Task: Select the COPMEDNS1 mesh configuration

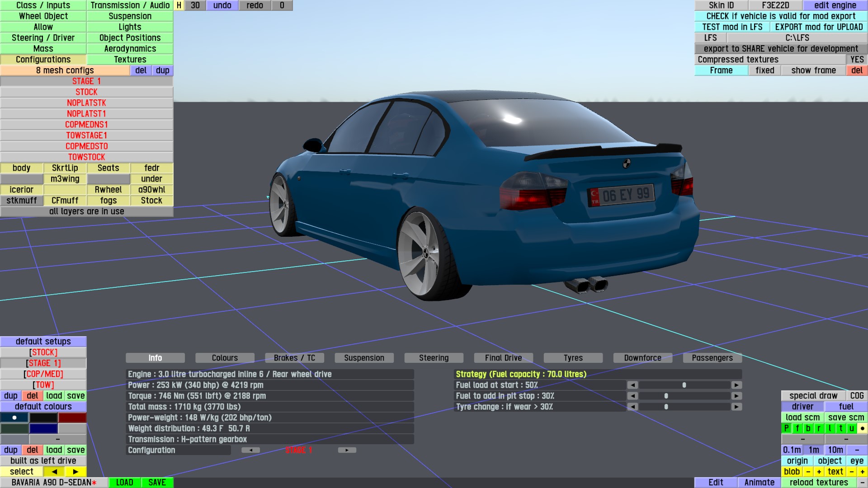Action: click(x=86, y=124)
